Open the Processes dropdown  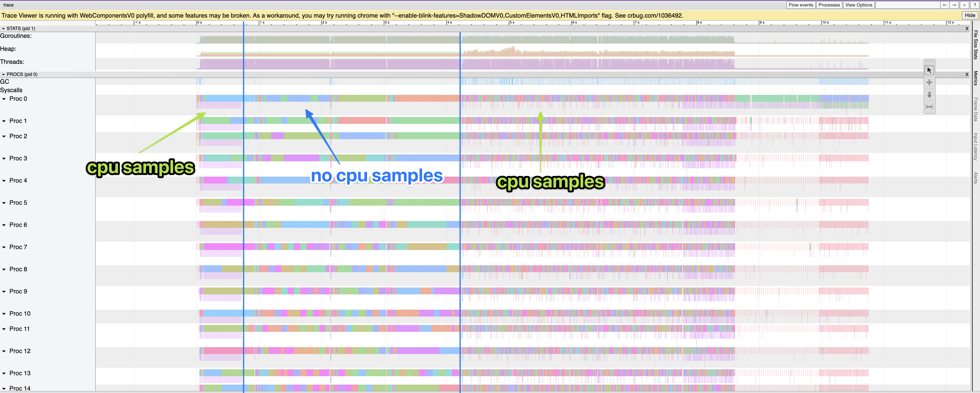pyautogui.click(x=829, y=5)
